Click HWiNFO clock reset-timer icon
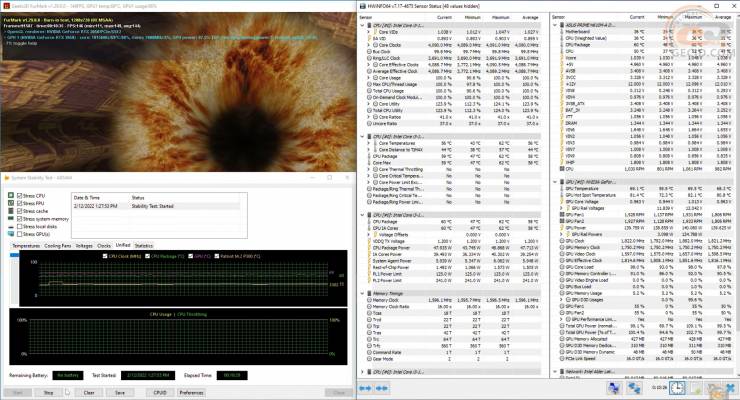Screen dimensions: 740x400 pos(677,388)
